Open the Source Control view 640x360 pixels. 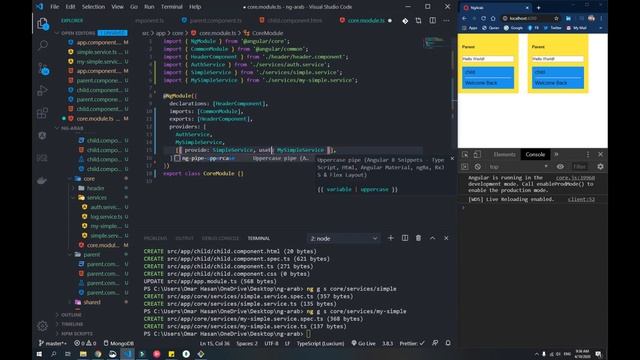coord(42,69)
